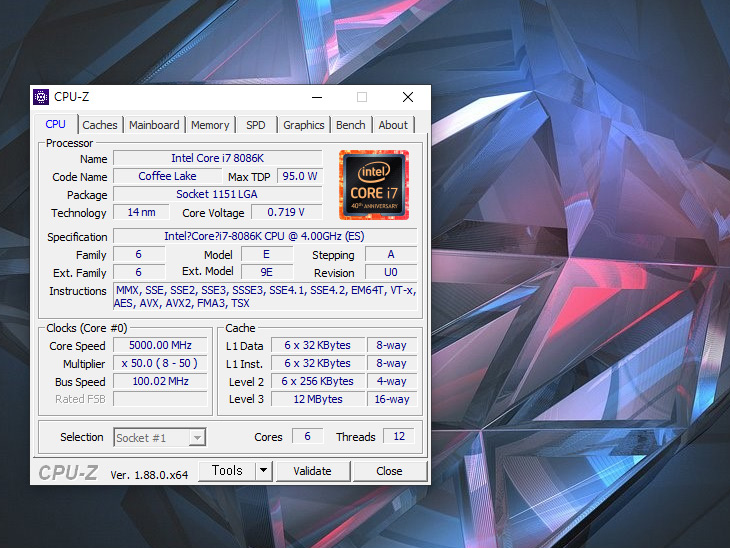Image resolution: width=730 pixels, height=548 pixels.
Task: Click the Multiplier value 'x 50.0 ( 8 - 50 )'
Action: pyautogui.click(x=160, y=363)
